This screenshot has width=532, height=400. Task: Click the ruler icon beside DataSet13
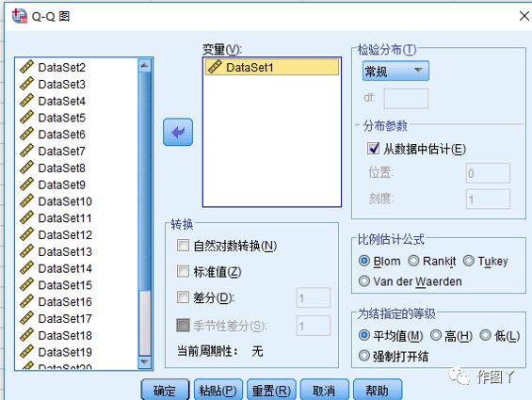point(26,251)
